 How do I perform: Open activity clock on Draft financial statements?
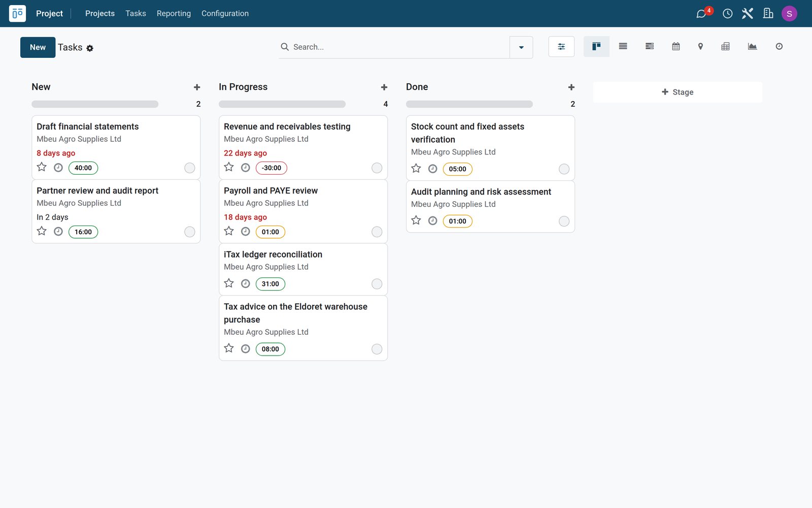point(58,168)
